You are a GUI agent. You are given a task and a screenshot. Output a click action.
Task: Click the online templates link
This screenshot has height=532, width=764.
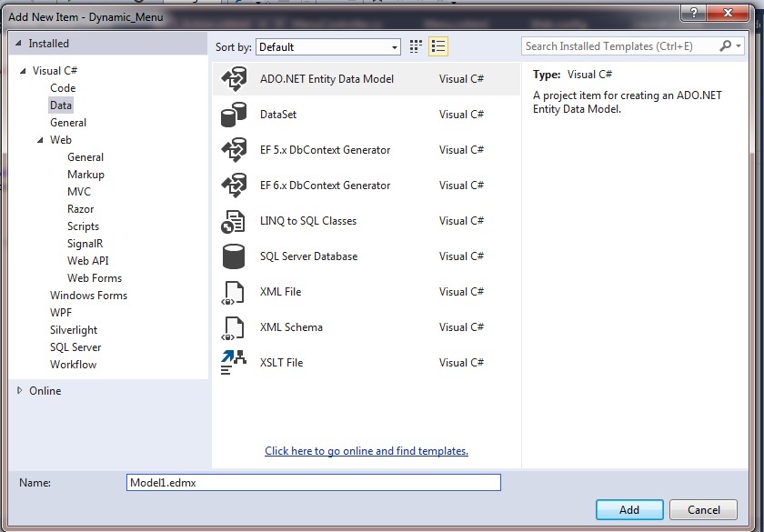click(367, 451)
